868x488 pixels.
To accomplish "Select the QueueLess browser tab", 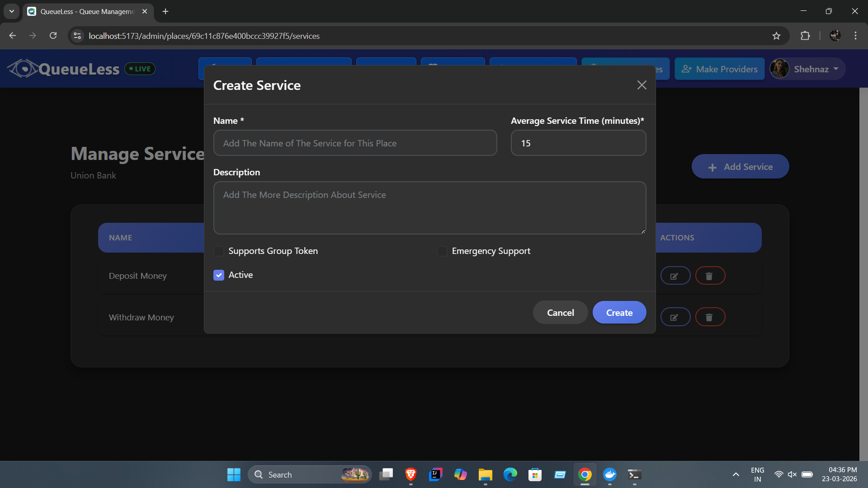I will [x=88, y=11].
